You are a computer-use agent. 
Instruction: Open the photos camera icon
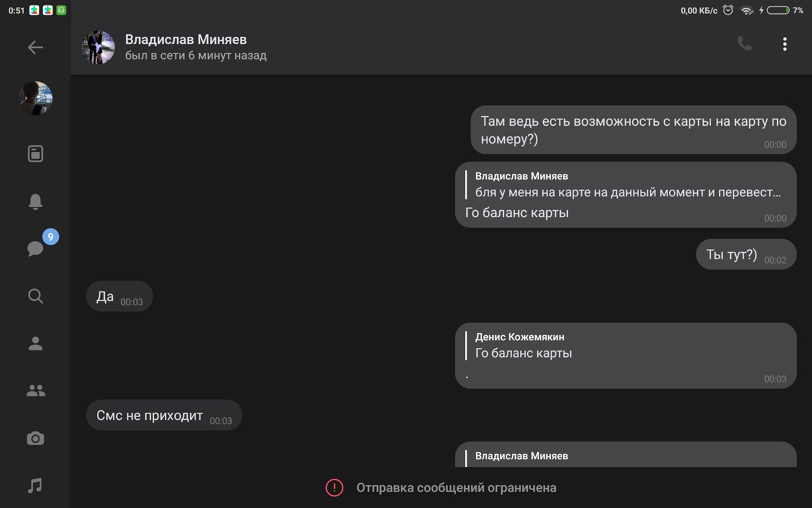pyautogui.click(x=36, y=439)
